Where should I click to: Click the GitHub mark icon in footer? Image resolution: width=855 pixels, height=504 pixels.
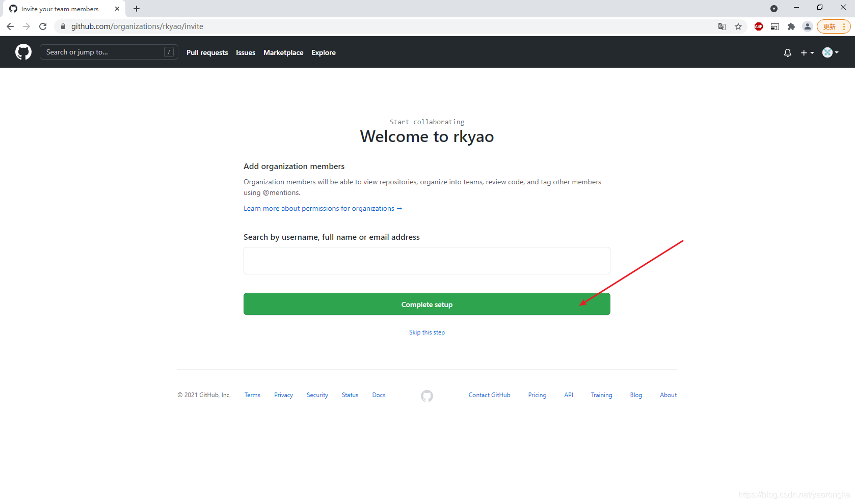[427, 396]
